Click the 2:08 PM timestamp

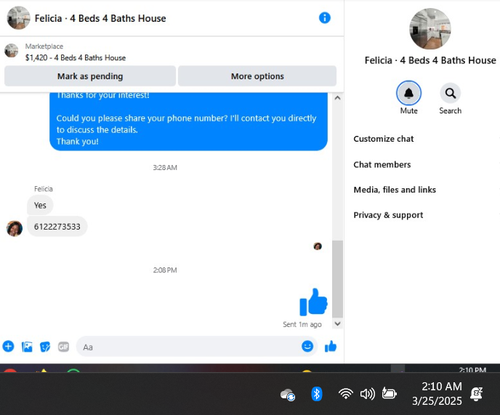coord(165,270)
